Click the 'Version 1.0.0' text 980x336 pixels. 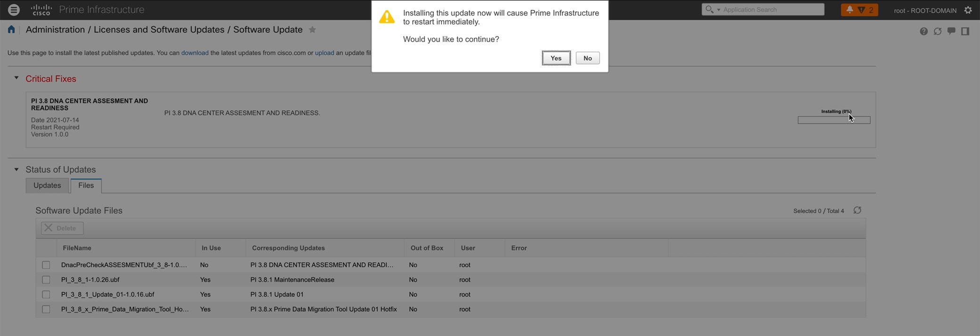click(50, 134)
